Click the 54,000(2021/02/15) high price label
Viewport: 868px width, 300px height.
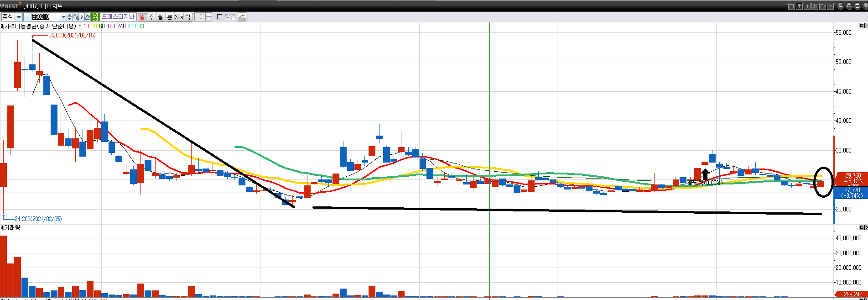point(72,35)
